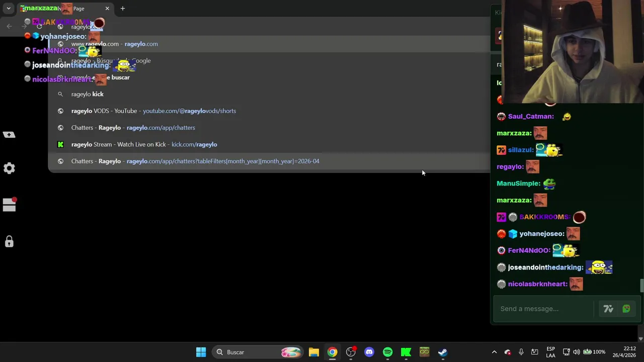The image size is (644, 362).
Task: Click nicolasbrknheart username in chat panel
Action: (537, 284)
